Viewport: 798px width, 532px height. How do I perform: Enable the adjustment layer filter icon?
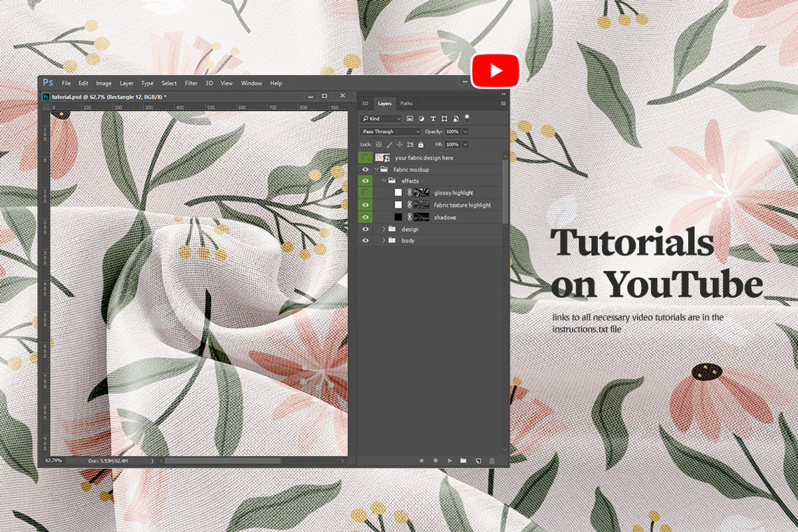point(422,118)
